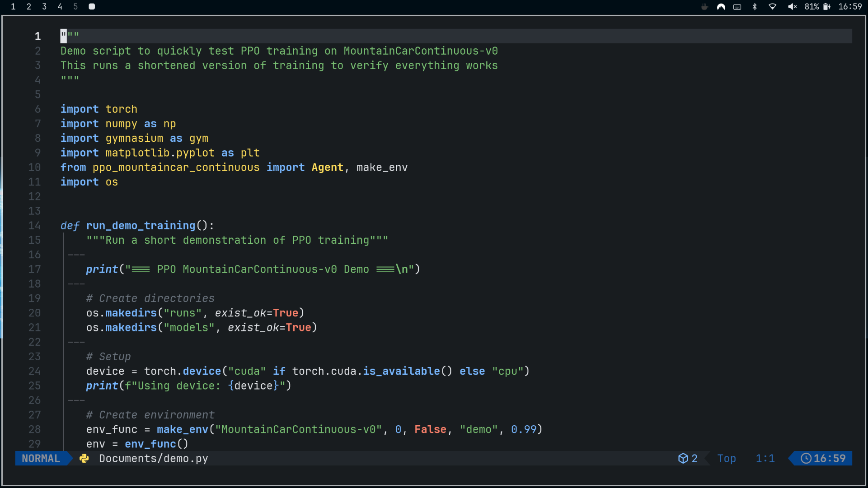Open Bluetooth settings from the tray

pyautogui.click(x=755, y=7)
